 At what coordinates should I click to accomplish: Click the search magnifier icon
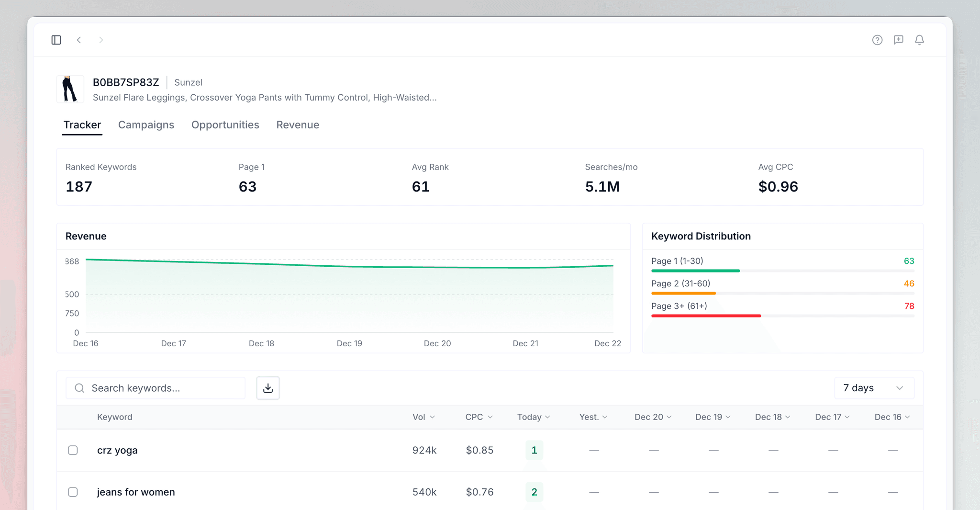(x=79, y=388)
